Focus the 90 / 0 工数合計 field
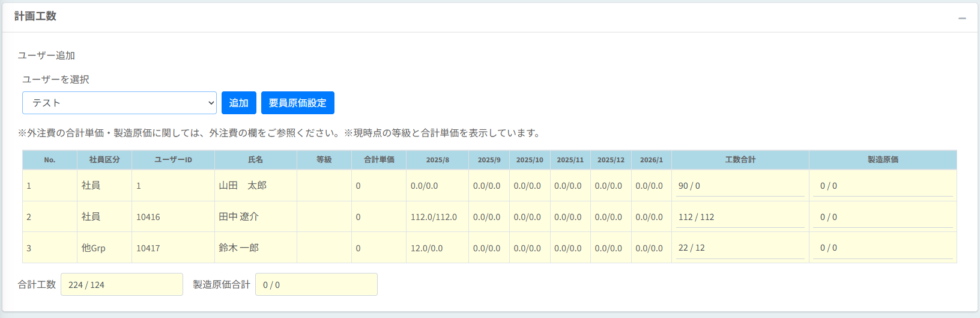Viewport: 980px width, 318px height. click(x=740, y=186)
